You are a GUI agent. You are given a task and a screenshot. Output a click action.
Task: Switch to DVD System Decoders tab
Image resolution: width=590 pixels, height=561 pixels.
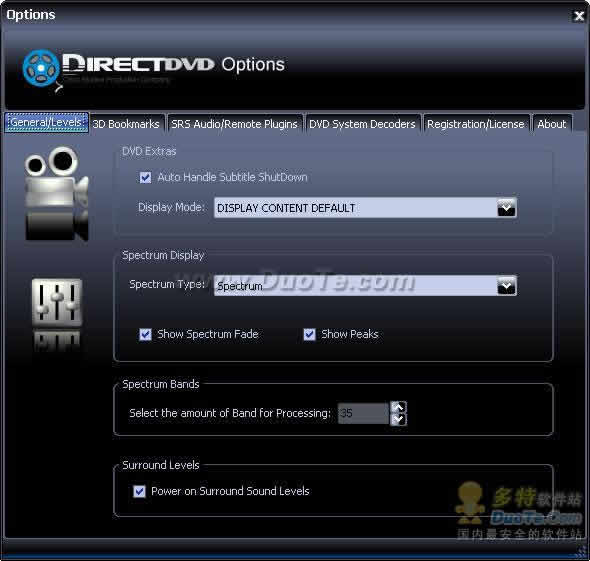point(362,124)
